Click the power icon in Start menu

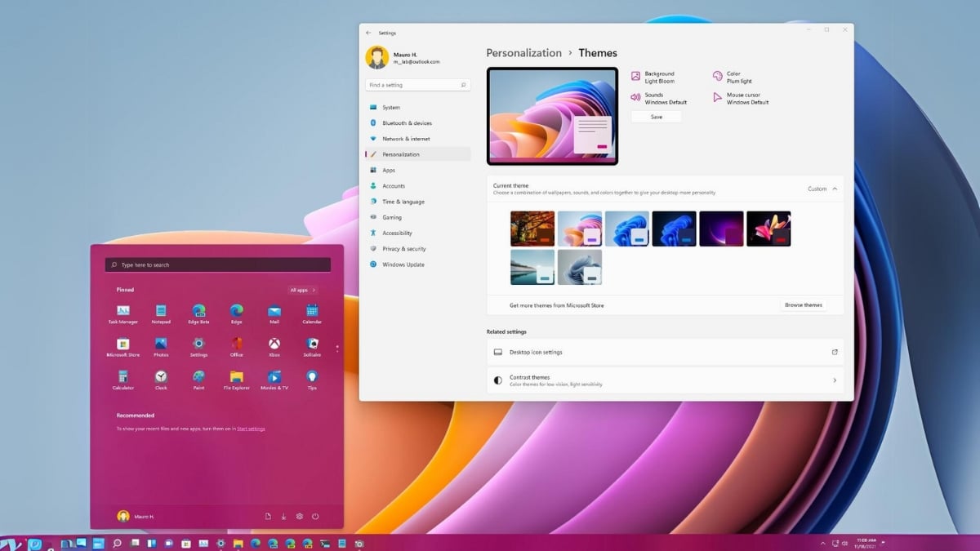(314, 516)
